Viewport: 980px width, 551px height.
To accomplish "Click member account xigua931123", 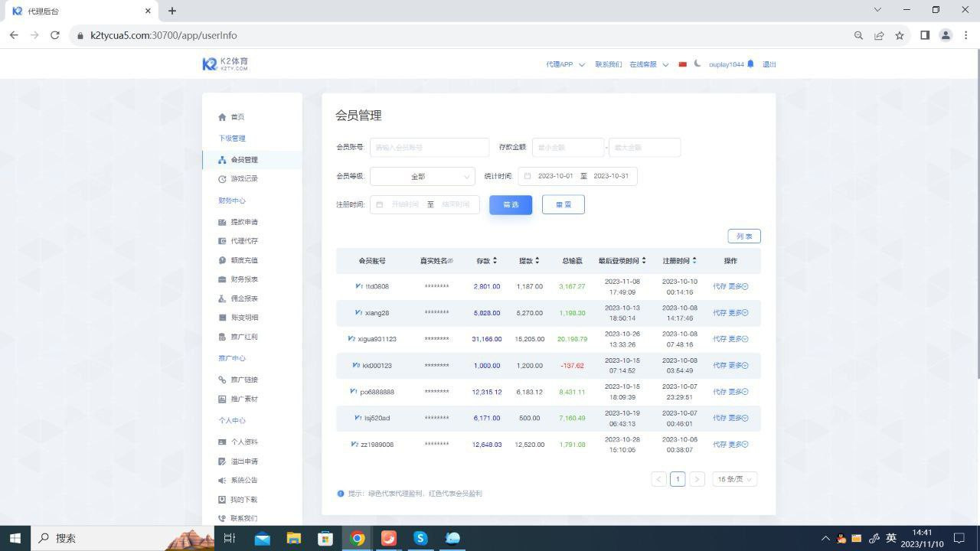I will point(377,339).
